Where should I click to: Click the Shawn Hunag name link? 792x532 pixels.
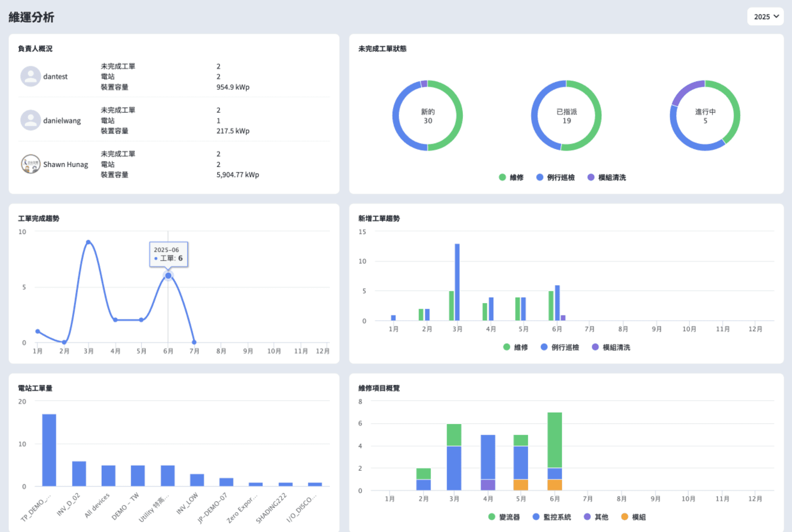(x=66, y=165)
